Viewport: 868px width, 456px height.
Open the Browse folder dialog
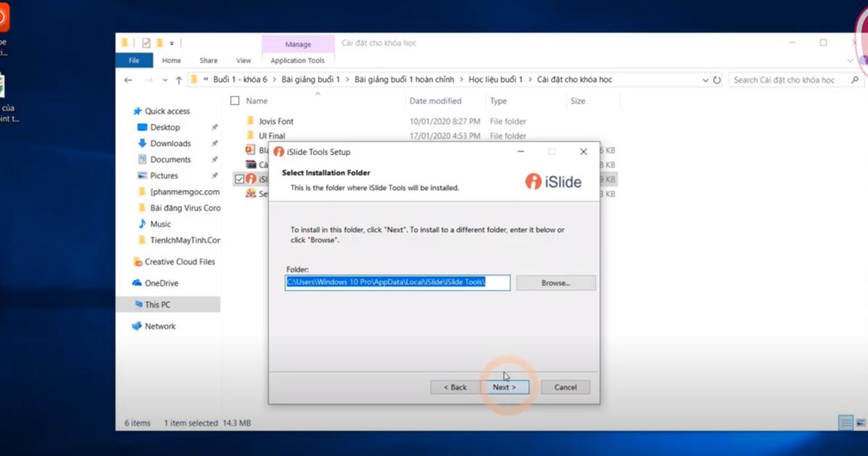[x=556, y=283]
